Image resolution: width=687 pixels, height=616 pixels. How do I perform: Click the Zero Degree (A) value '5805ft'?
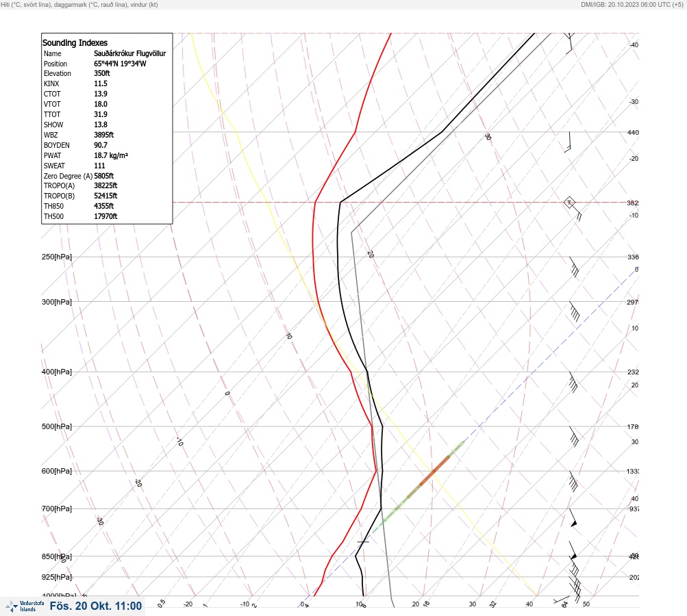(x=103, y=176)
